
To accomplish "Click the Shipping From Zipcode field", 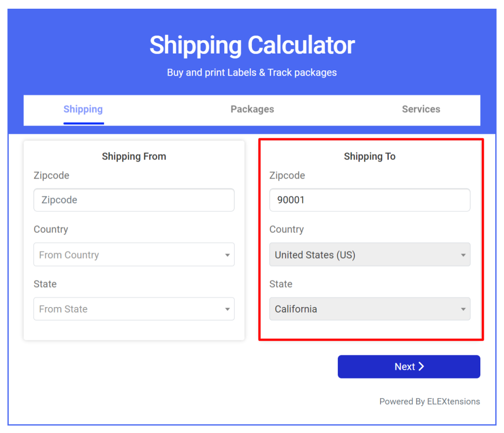I will click(134, 200).
